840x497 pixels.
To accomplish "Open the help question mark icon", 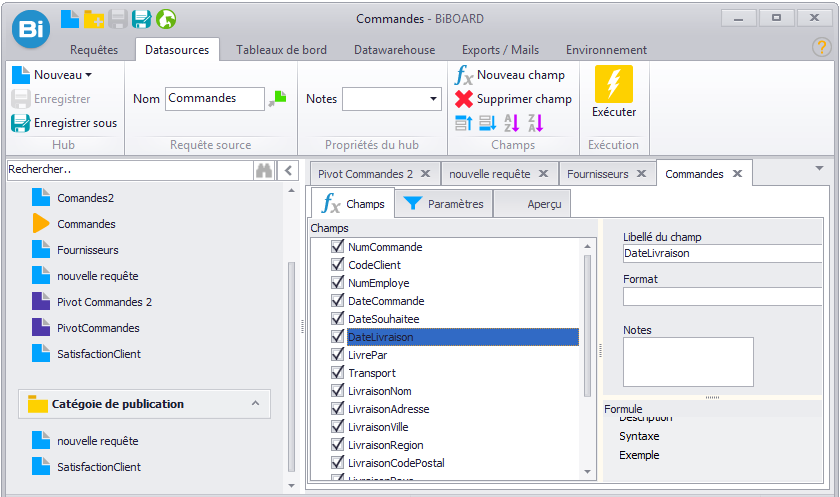I will click(821, 47).
